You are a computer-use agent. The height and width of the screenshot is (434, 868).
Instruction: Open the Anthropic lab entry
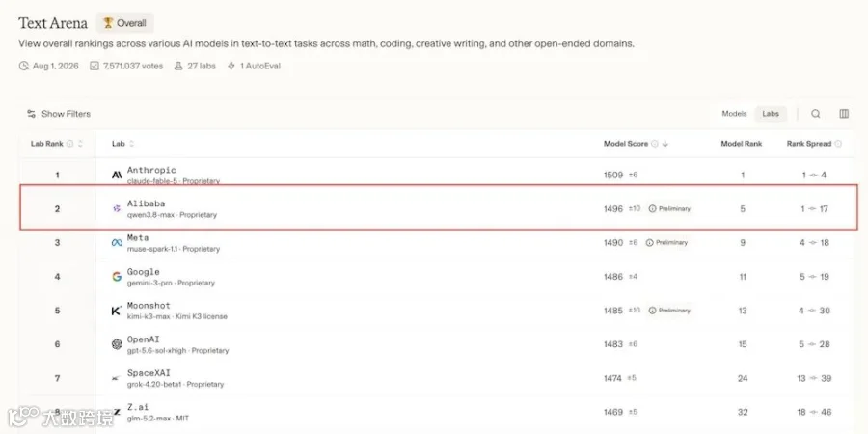151,170
